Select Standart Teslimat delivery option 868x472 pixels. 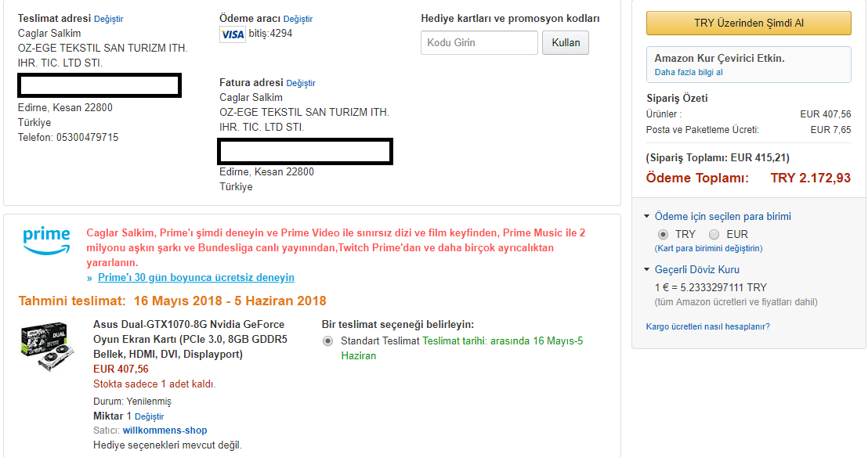(x=327, y=341)
